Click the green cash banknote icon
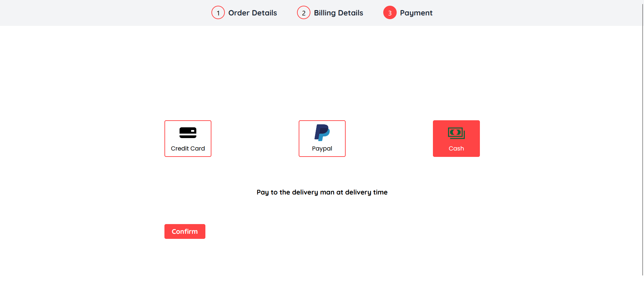The image size is (644, 300). [x=456, y=133]
